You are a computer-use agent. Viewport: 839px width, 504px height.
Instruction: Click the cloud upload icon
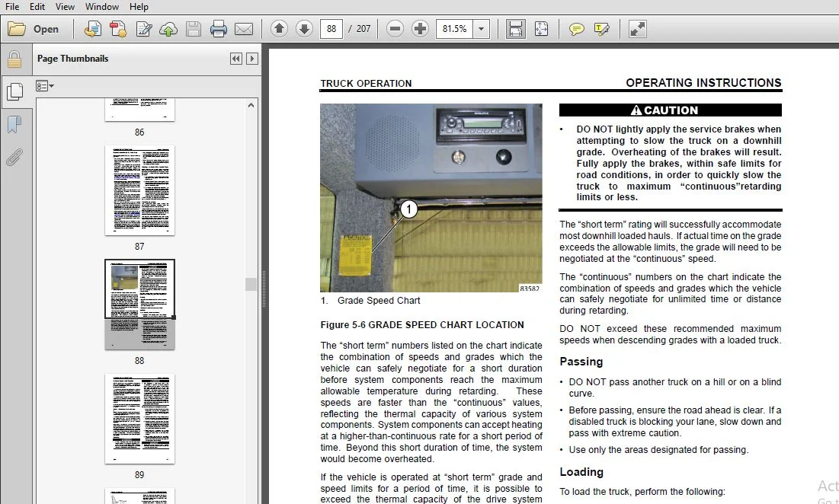168,29
